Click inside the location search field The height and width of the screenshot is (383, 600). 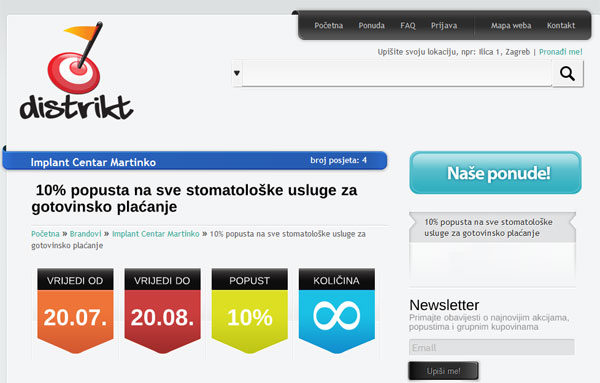click(x=397, y=73)
